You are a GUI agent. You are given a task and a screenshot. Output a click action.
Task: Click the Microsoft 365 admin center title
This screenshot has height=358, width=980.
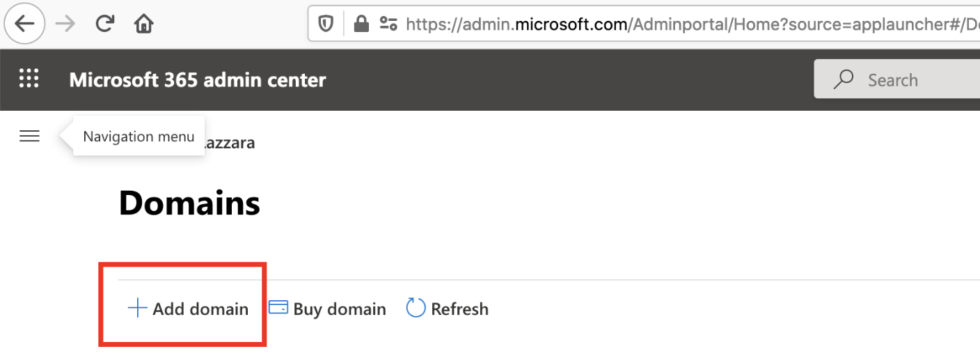tap(197, 80)
